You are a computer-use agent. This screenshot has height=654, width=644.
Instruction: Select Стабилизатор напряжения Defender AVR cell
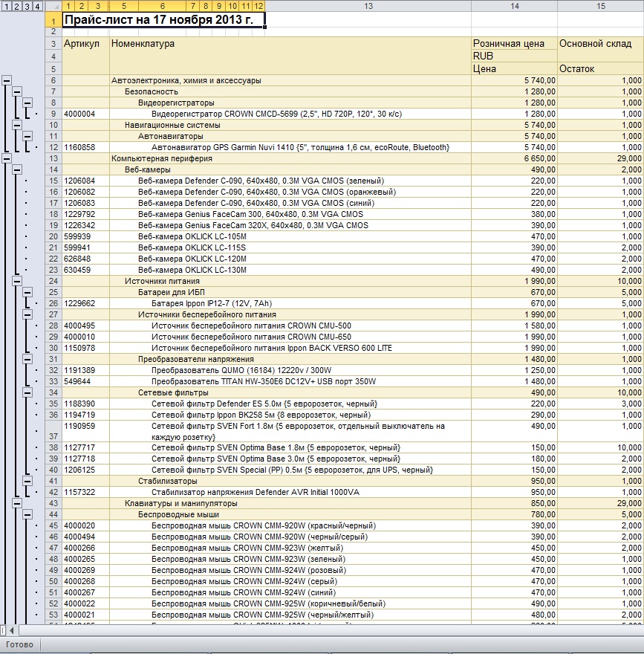pyautogui.click(x=290, y=492)
